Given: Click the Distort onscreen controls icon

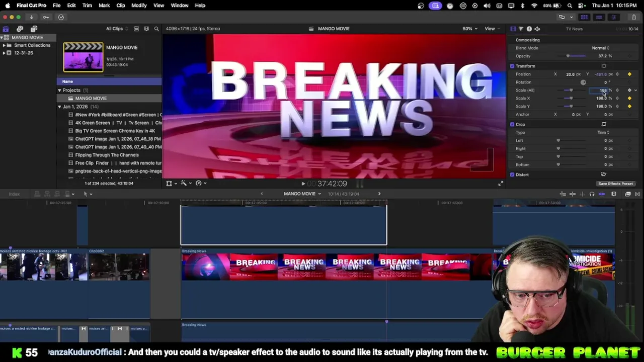Looking at the screenshot, I should pos(604,174).
